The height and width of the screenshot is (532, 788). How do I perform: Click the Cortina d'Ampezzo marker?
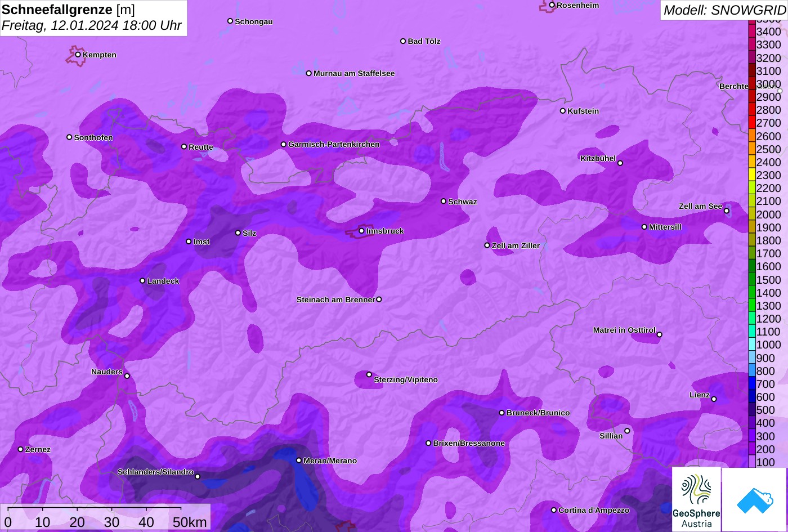554,510
